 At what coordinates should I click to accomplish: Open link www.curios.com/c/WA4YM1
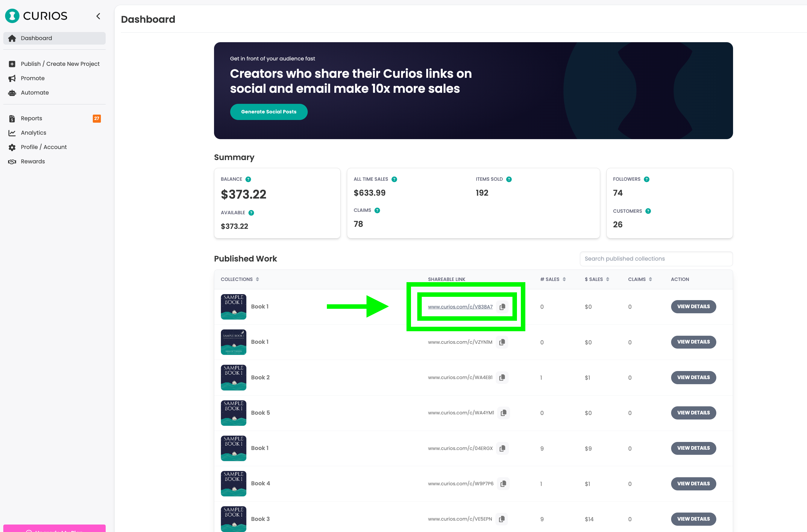[x=461, y=413]
